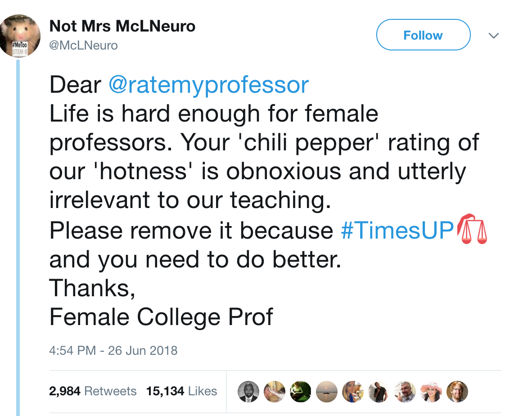Click the blonde woman in blue liker avatar
The image size is (532, 416).
[x=352, y=392]
